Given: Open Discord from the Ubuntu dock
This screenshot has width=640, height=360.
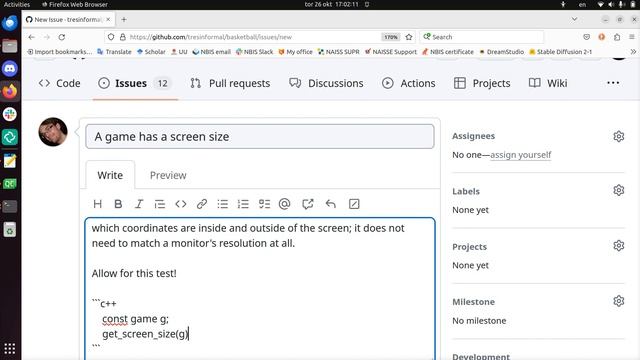Looking at the screenshot, I should tap(10, 69).
